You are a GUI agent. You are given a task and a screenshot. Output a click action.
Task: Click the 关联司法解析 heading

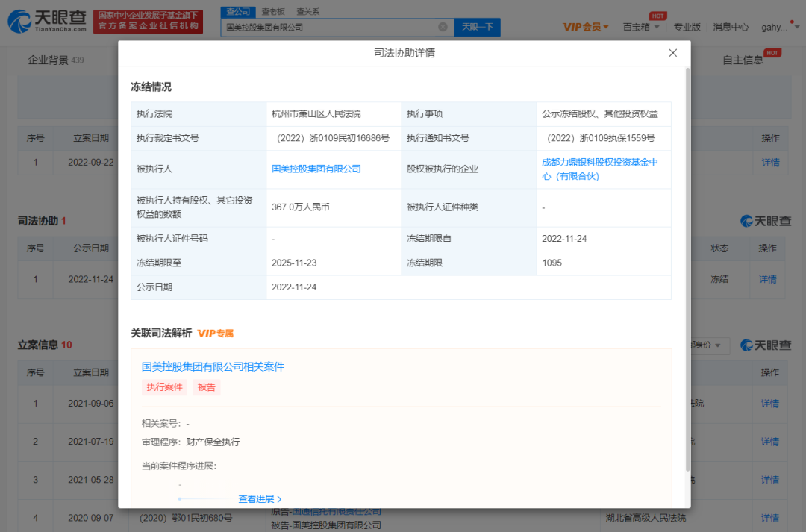tap(161, 333)
